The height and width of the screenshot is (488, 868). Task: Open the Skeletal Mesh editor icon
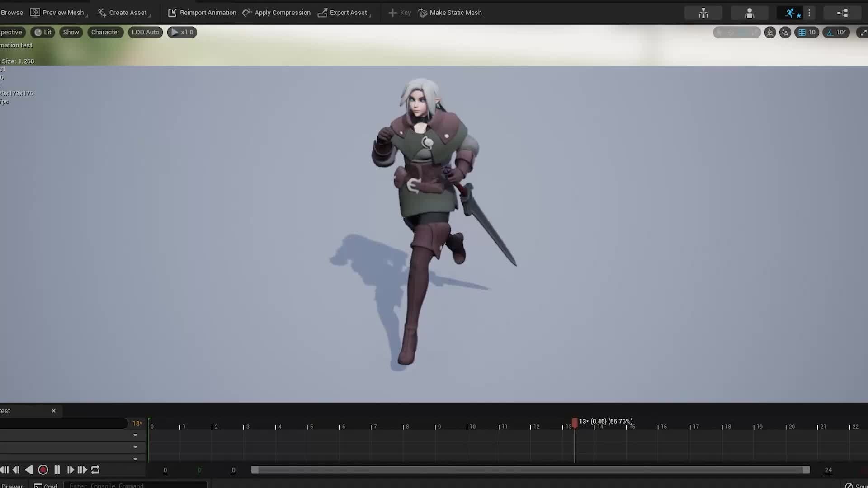click(x=749, y=13)
